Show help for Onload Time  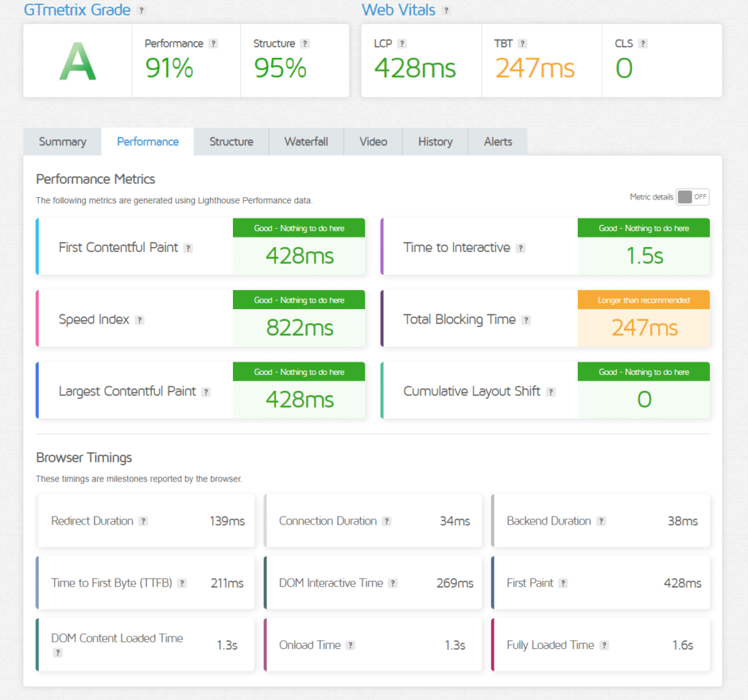351,645
